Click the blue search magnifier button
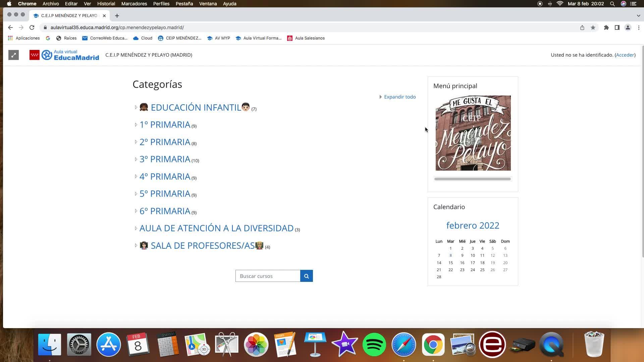Image resolution: width=644 pixels, height=362 pixels. pyautogui.click(x=306, y=276)
